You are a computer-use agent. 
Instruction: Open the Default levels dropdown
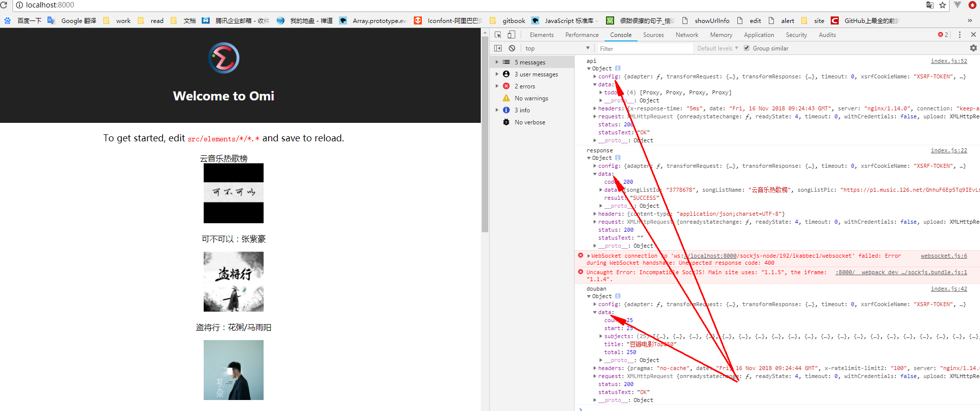[717, 48]
